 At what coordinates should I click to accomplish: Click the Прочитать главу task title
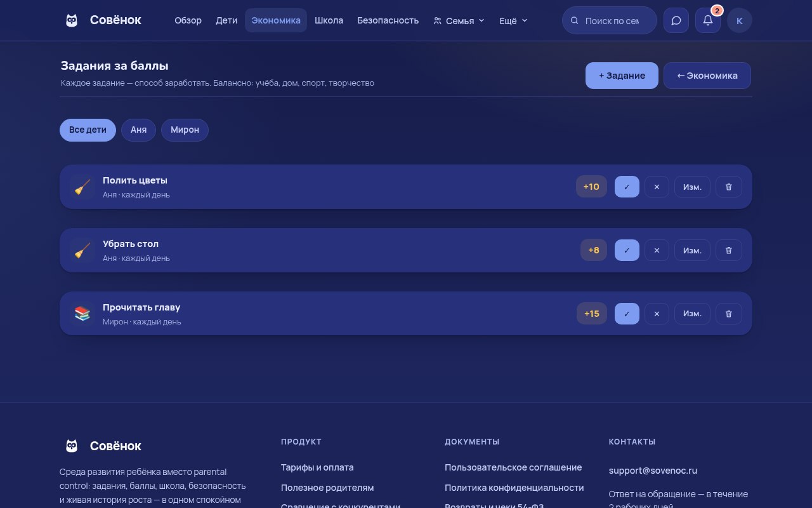141,307
